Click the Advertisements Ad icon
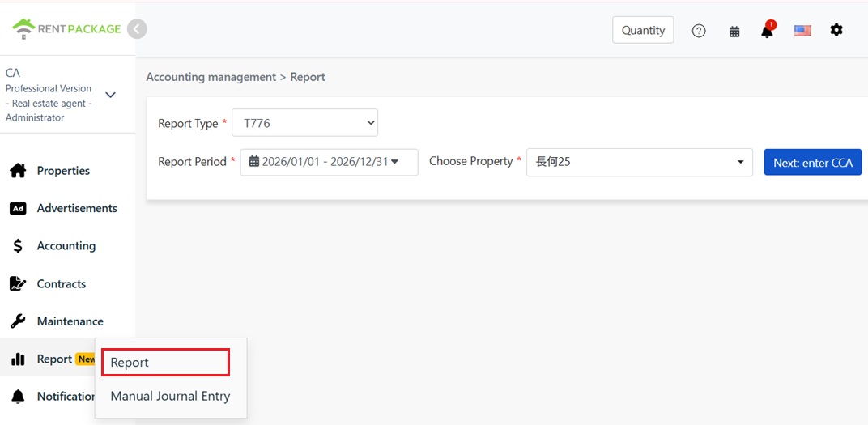The height and width of the screenshot is (425, 868). tap(18, 209)
